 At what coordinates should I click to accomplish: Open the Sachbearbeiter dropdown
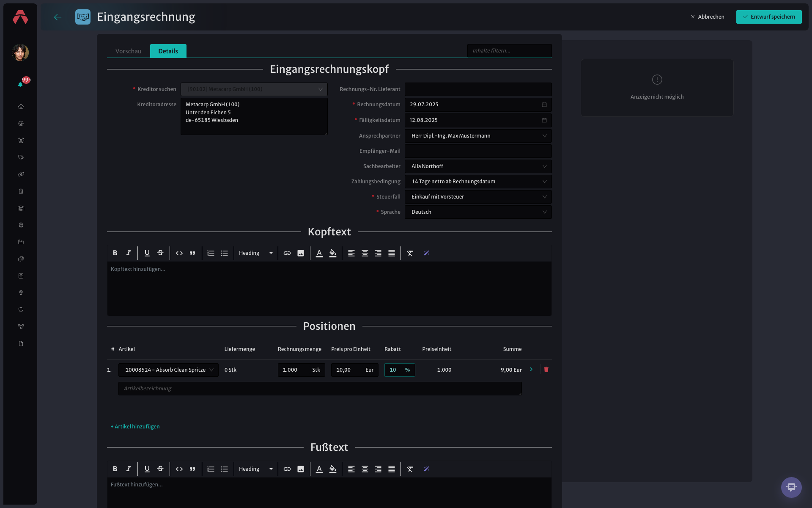[x=478, y=166]
